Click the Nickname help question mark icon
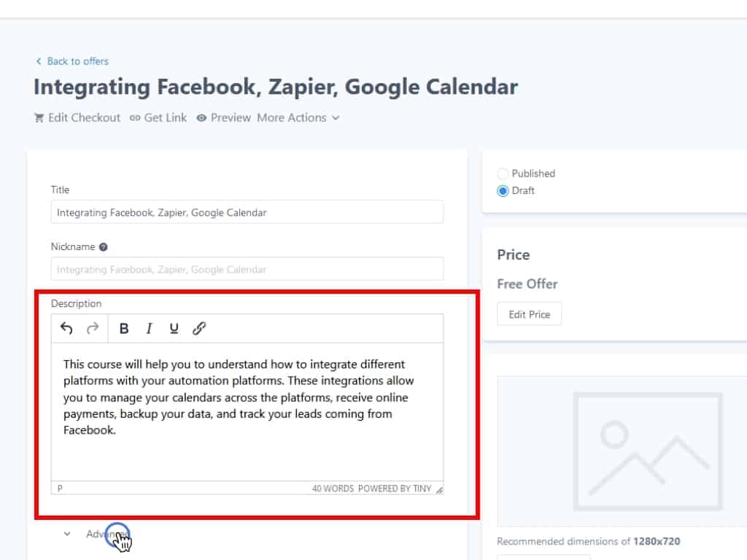Image resolution: width=747 pixels, height=560 pixels. tap(104, 247)
